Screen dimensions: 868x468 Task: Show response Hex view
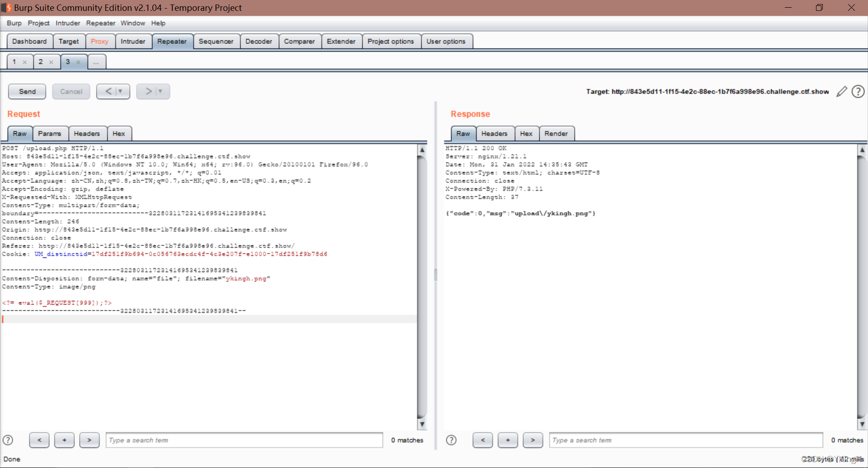pyautogui.click(x=526, y=133)
